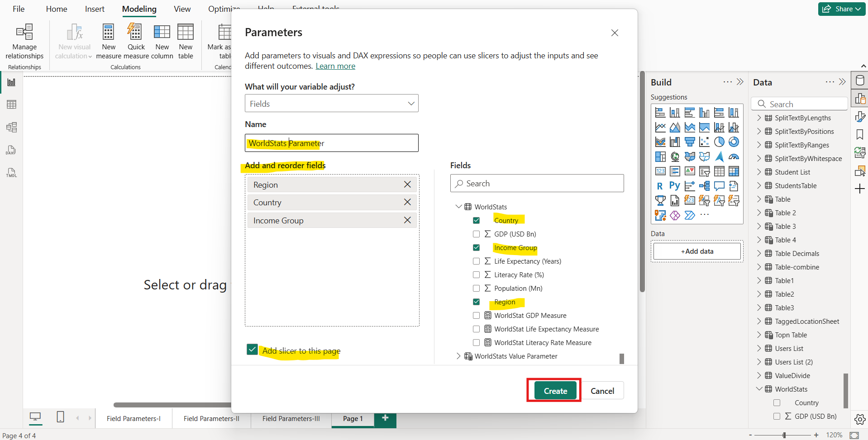
Task: Uncheck the Country field checkbox
Action: (477, 220)
